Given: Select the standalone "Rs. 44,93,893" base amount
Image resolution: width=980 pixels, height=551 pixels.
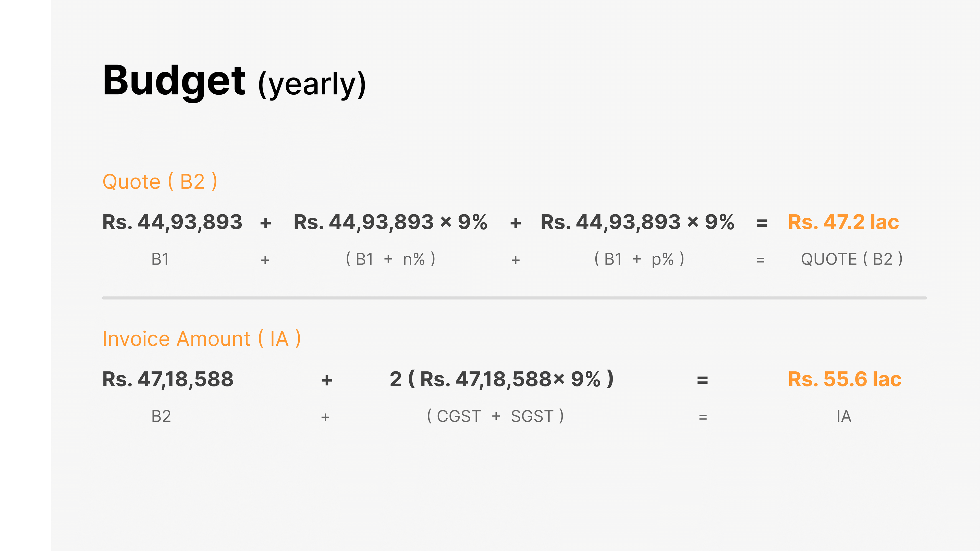Looking at the screenshot, I should point(172,222).
